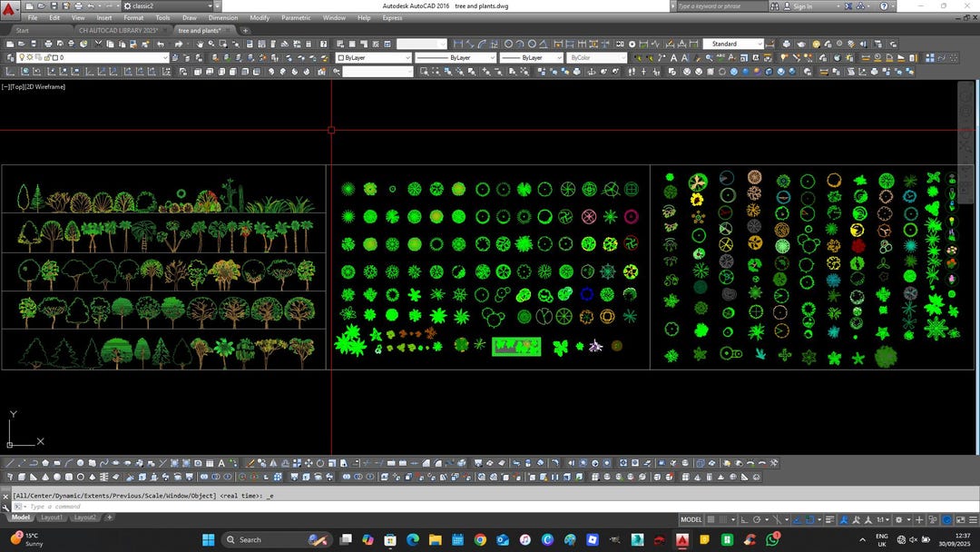Screen dimensions: 980x552
Task: Open the Layer Properties Manager icon
Action: (x=9, y=57)
